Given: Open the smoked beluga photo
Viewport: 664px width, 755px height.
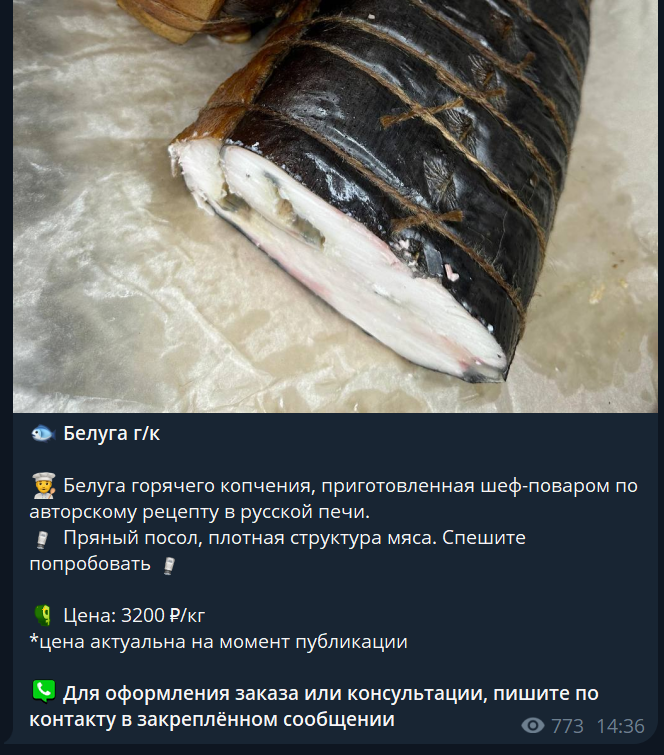Looking at the screenshot, I should [x=335, y=206].
